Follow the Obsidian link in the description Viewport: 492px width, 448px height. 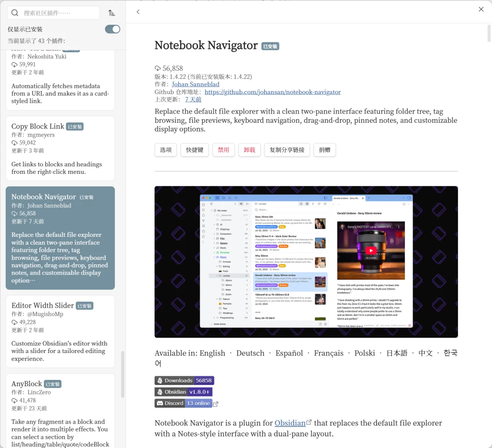pyautogui.click(x=290, y=423)
